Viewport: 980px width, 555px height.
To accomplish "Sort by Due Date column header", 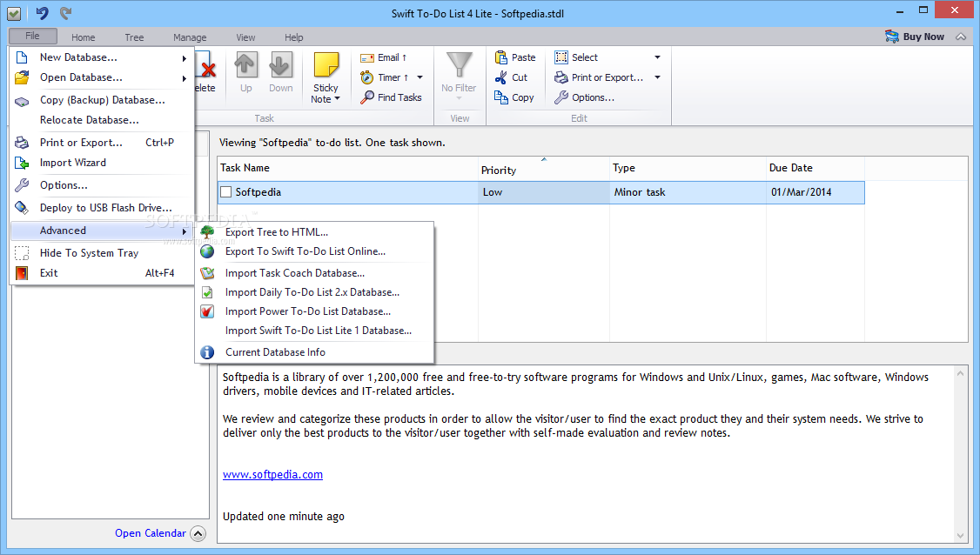I will coord(816,168).
